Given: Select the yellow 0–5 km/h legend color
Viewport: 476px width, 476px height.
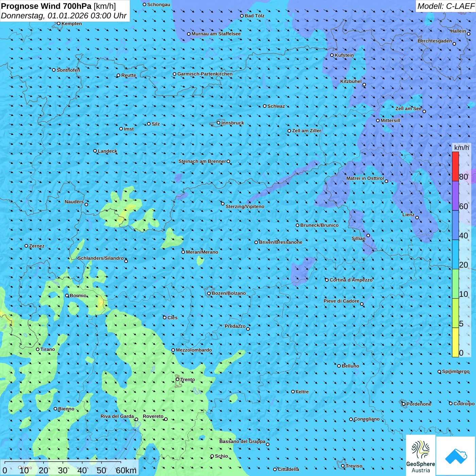Looking at the screenshot, I should coord(455,342).
